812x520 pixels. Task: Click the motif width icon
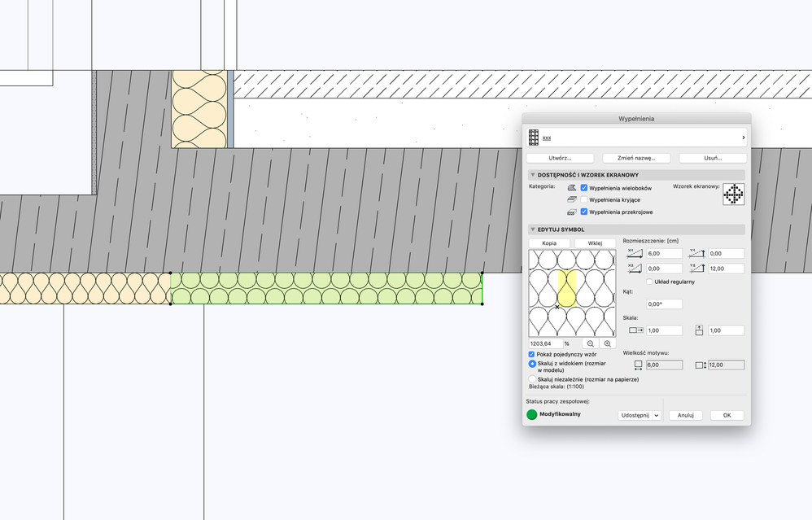click(638, 365)
